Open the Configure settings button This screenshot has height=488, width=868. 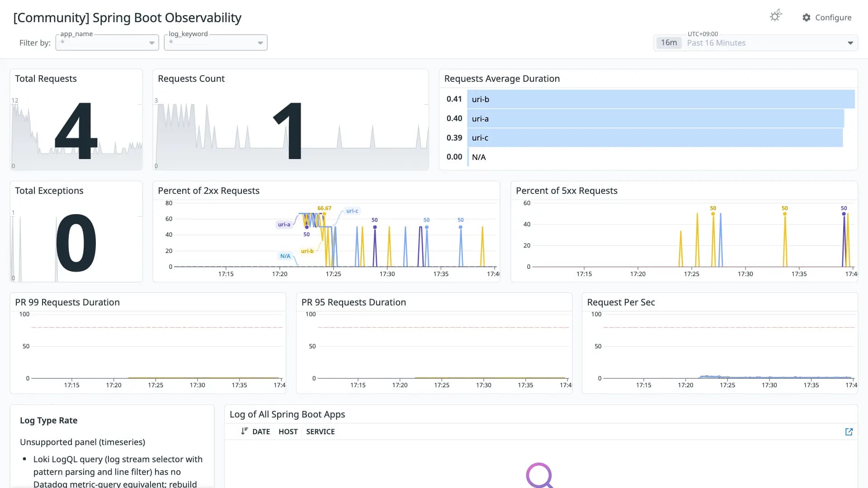827,18
